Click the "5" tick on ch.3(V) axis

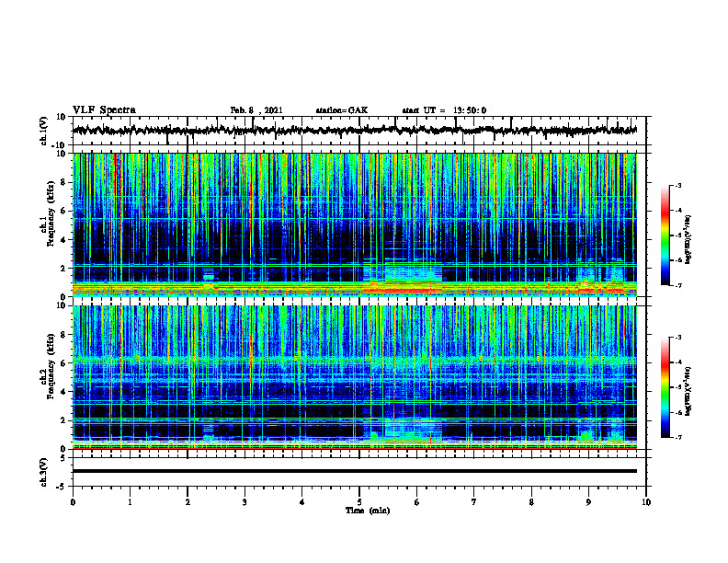click(x=63, y=458)
